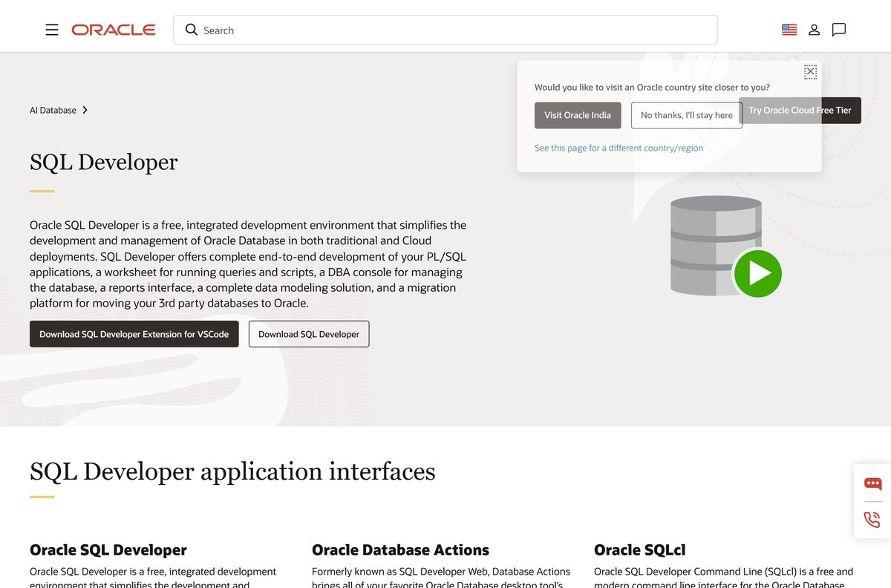Open the AI Database breadcrumb link
This screenshot has height=588, width=891.
(53, 110)
